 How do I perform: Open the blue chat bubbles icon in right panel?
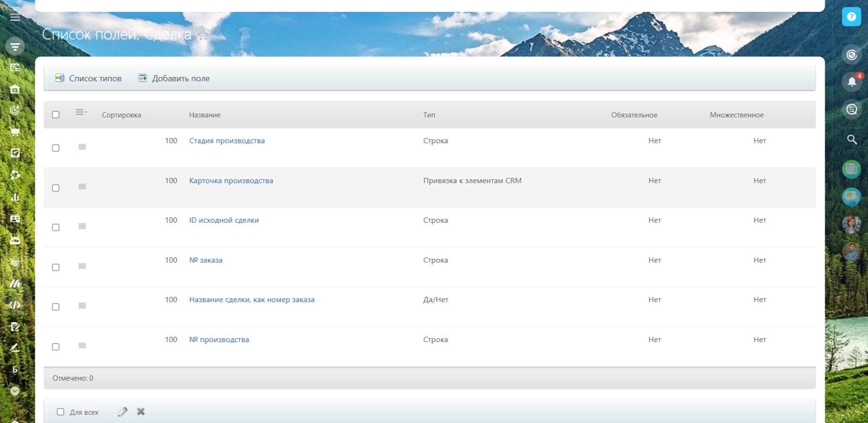pyautogui.click(x=851, y=197)
